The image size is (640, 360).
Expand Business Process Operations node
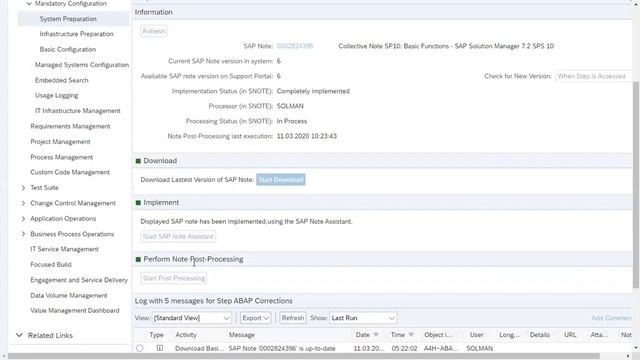click(23, 234)
